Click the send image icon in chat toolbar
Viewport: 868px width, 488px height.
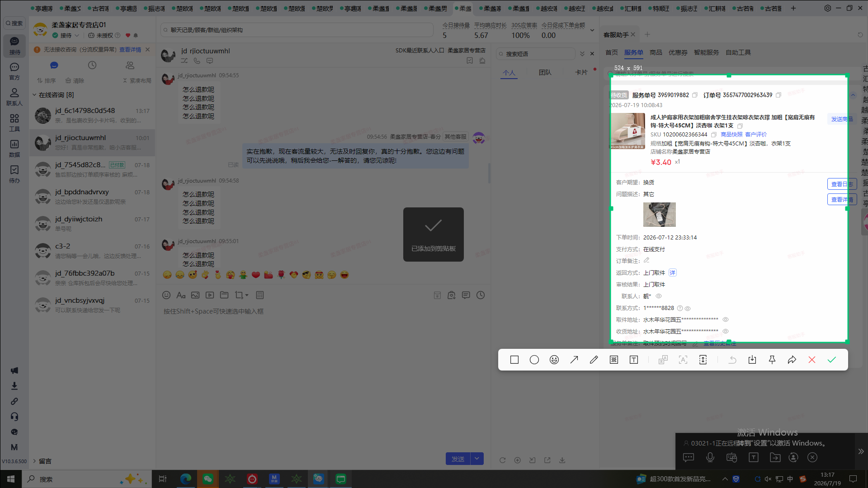click(195, 295)
